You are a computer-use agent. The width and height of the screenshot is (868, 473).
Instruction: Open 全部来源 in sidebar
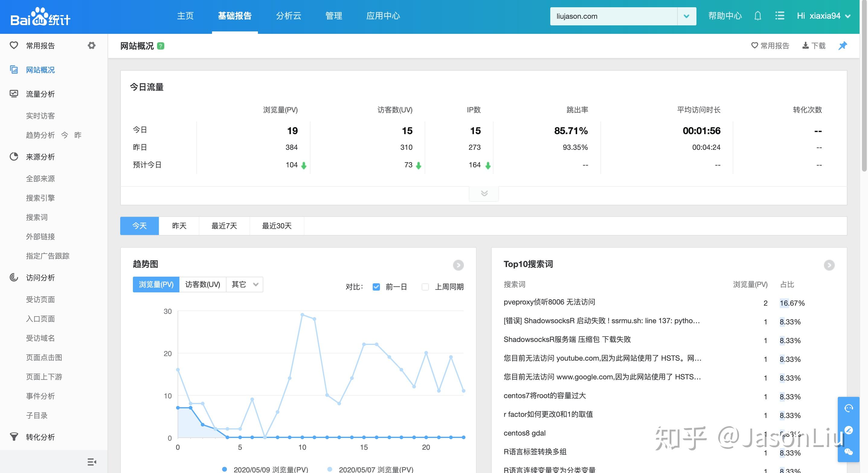click(x=40, y=179)
